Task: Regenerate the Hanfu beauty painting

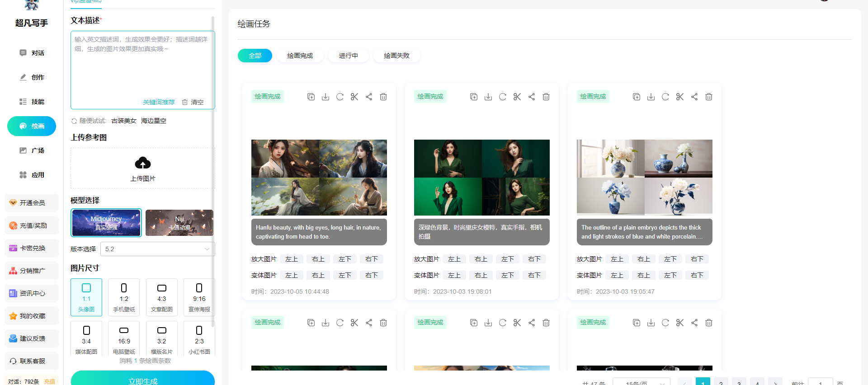Action: coord(340,97)
